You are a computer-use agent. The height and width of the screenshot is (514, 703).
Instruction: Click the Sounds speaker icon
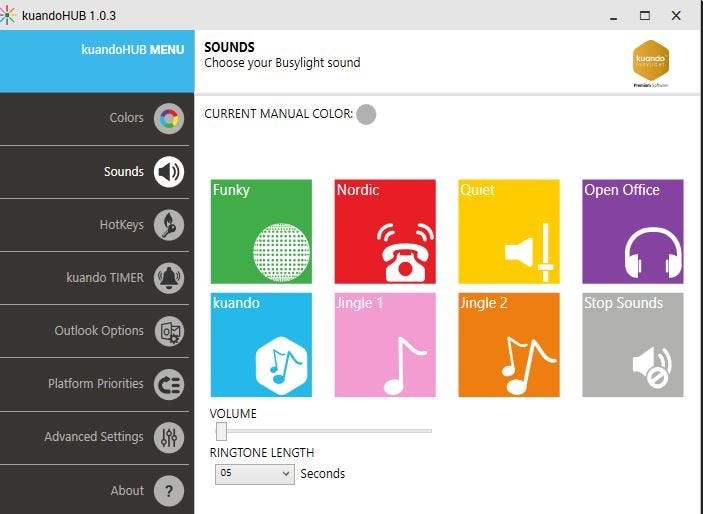click(x=169, y=172)
